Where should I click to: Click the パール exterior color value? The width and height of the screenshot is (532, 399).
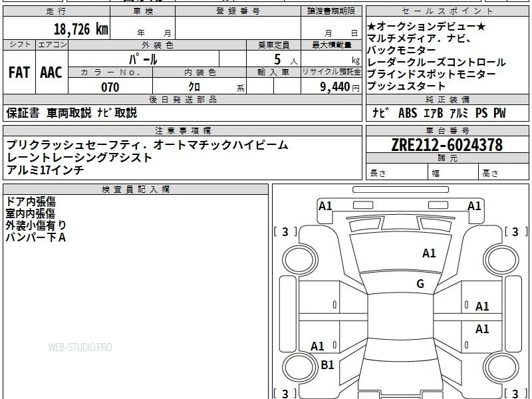[x=143, y=59]
